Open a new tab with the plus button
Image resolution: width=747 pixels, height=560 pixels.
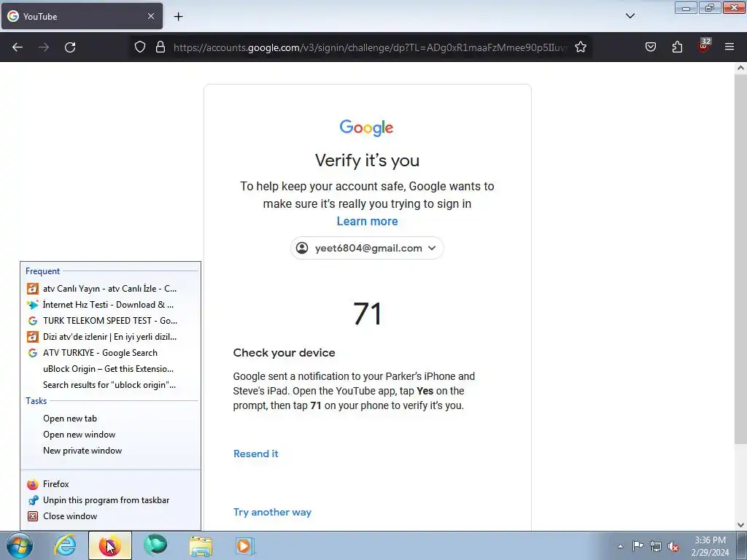click(x=178, y=17)
